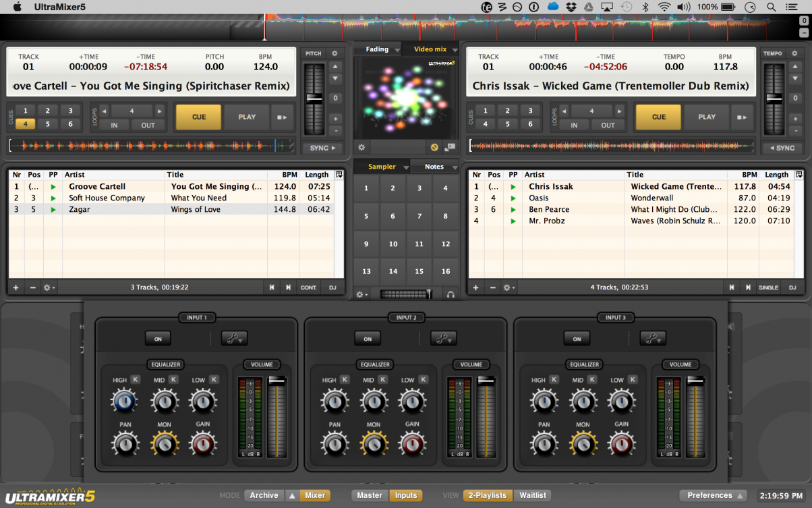Remove track from right playlist with minus

(x=492, y=287)
